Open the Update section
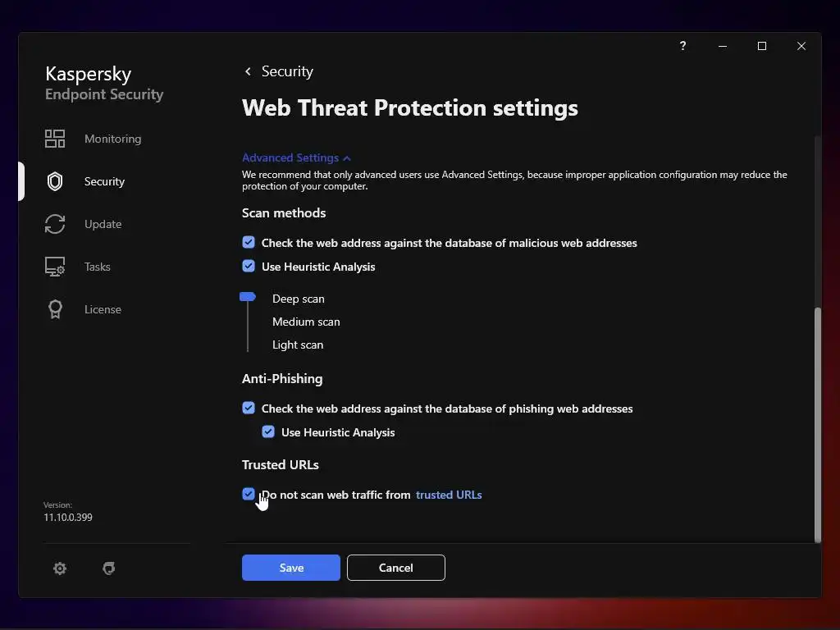The width and height of the screenshot is (840, 630). (103, 224)
